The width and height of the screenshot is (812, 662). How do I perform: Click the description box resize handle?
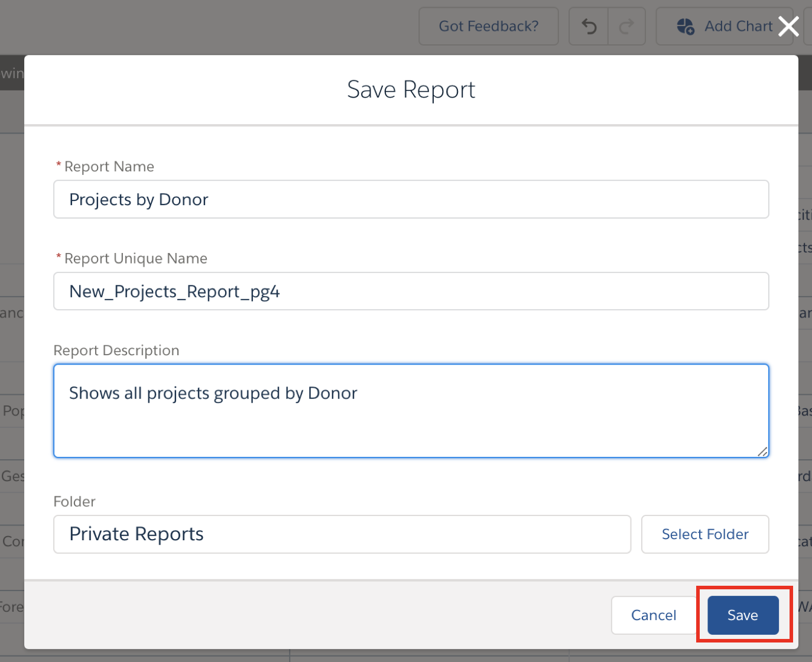click(762, 452)
